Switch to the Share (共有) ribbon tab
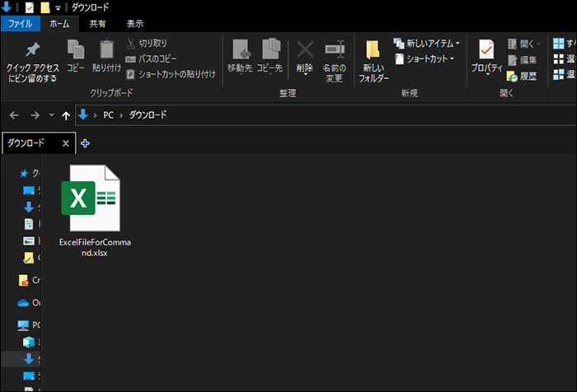577x392 pixels. 97,24
